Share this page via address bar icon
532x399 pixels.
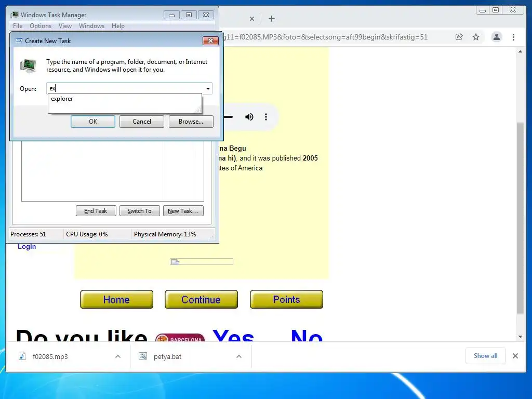click(x=459, y=37)
